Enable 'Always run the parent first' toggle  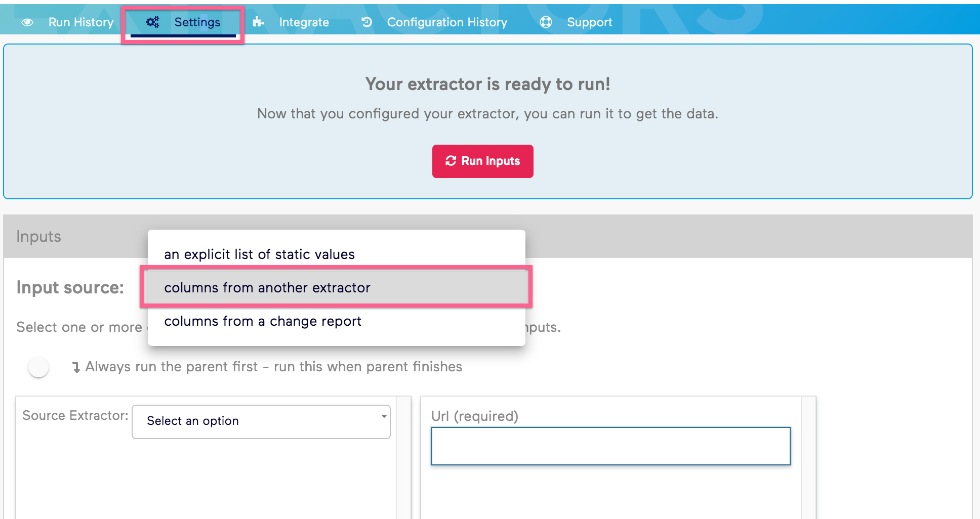[x=38, y=368]
